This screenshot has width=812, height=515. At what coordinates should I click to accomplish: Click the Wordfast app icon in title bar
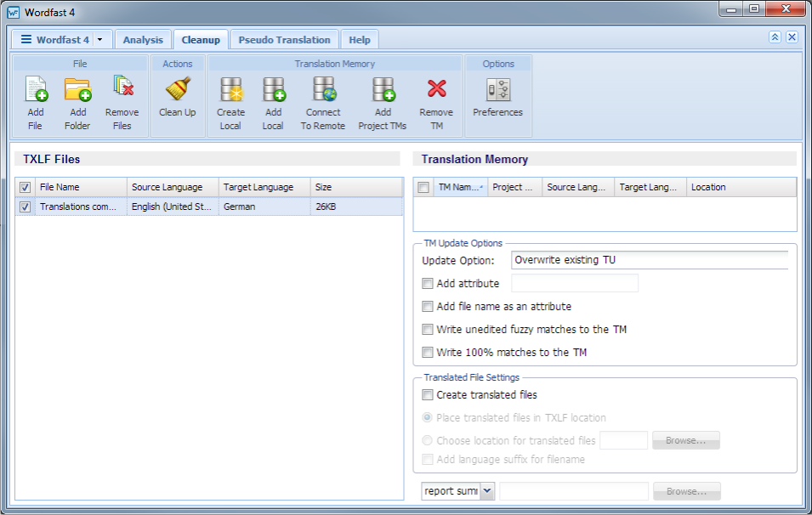tap(13, 13)
